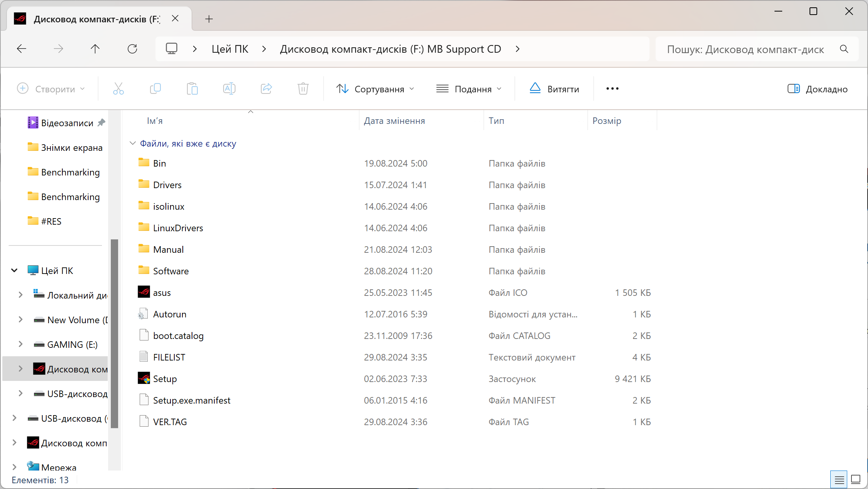Screen dimensions: 868x489
Task: Click the Розмір column header
Action: point(607,120)
